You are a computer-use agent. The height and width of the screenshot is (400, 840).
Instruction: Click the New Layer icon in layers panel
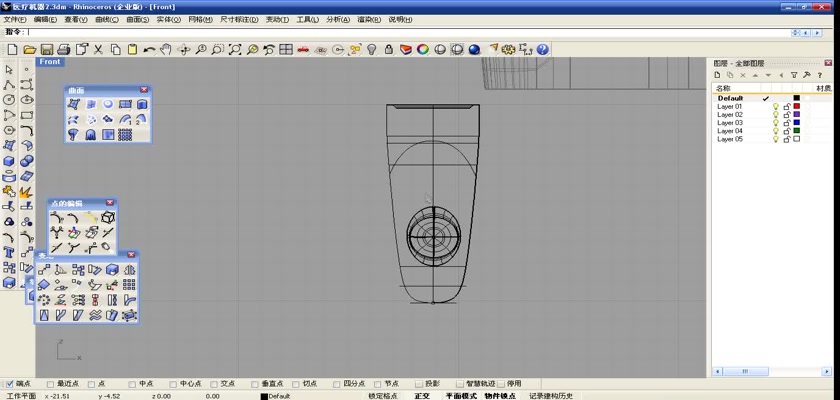(717, 75)
